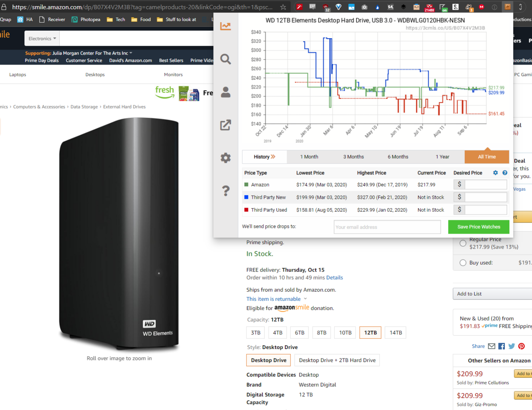This screenshot has height=410, width=532.
Task: Open the Food bookmarks folder
Action: point(141,19)
